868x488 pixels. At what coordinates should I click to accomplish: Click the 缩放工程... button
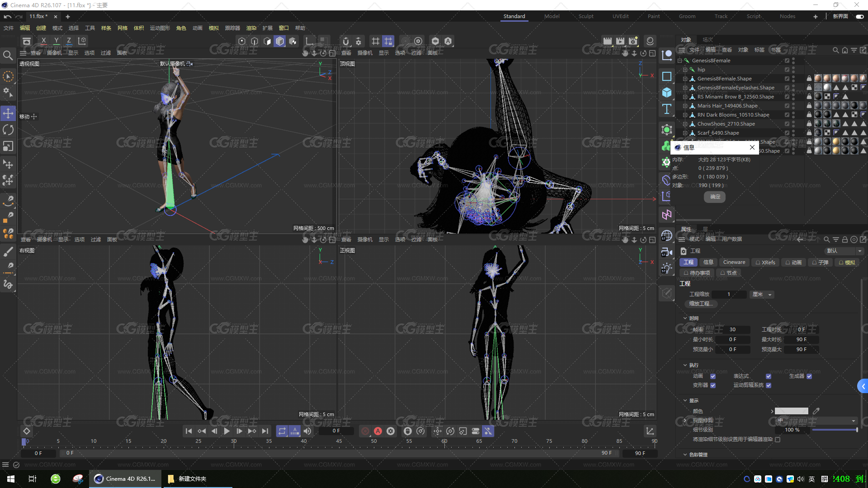(x=701, y=304)
